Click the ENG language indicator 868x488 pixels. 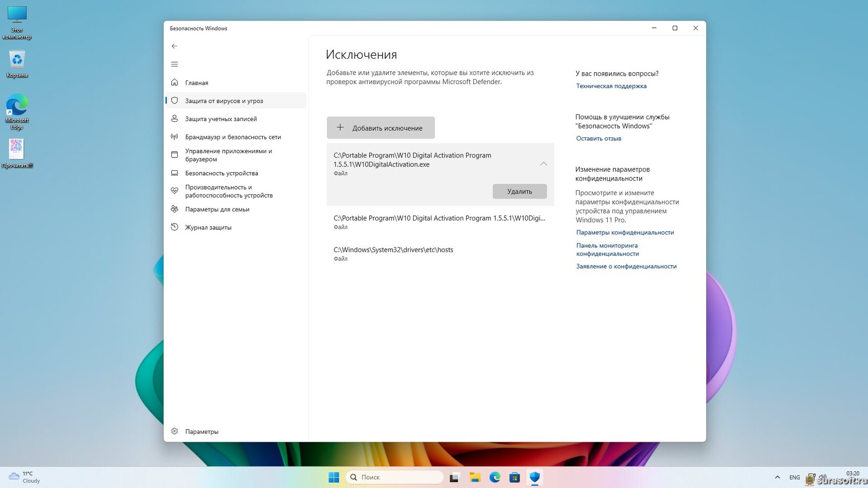(x=794, y=477)
